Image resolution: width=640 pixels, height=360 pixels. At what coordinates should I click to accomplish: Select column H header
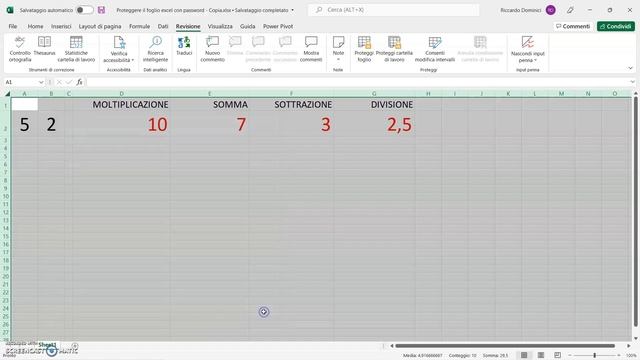pyautogui.click(x=428, y=94)
